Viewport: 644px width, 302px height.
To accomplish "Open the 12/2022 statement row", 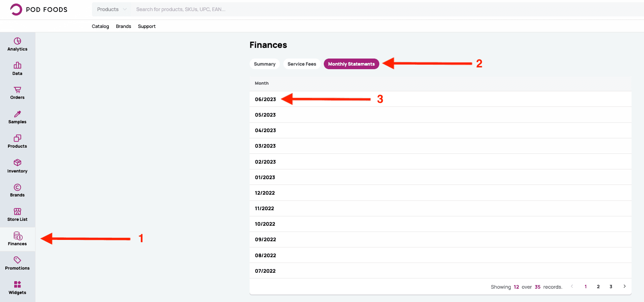I will 440,193.
